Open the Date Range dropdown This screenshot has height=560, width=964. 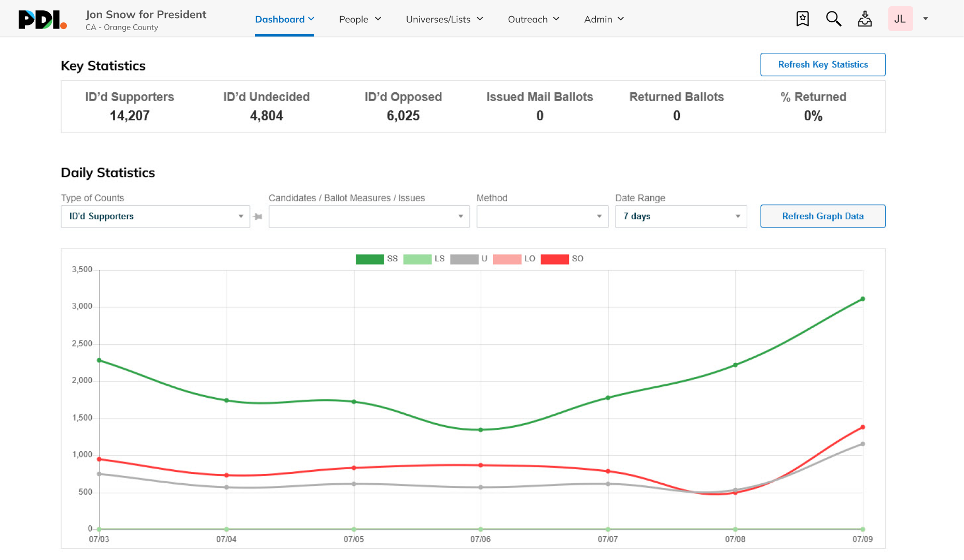[681, 216]
